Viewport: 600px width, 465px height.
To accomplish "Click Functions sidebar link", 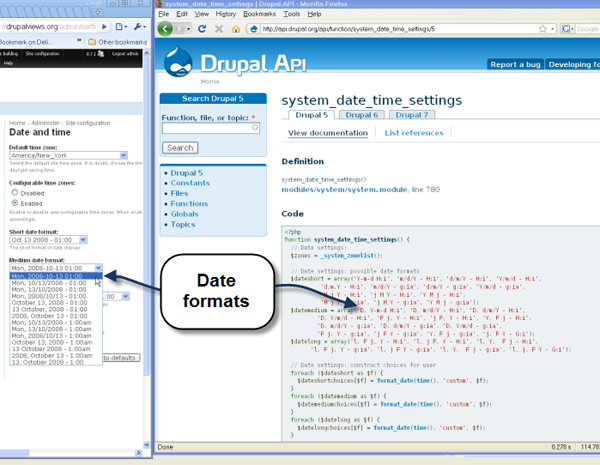I will (189, 204).
